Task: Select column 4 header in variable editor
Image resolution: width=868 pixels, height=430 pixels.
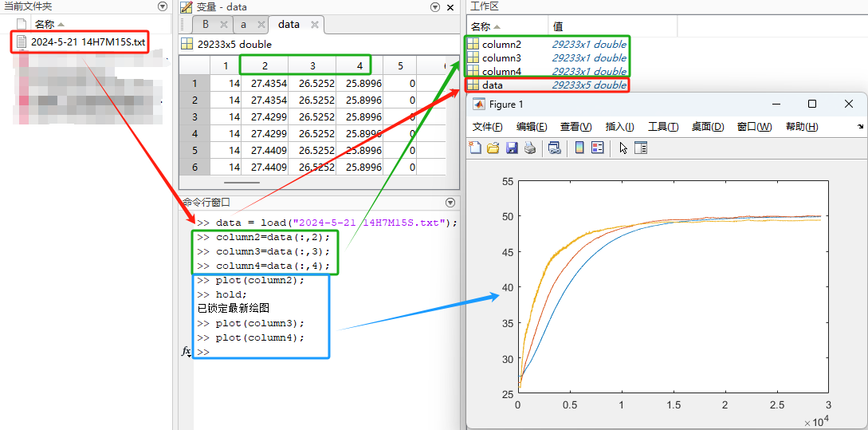Action: 359,66
